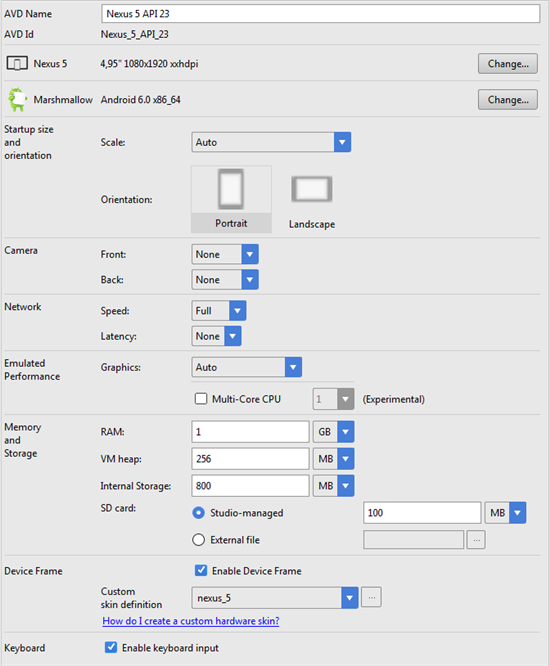Open the custom hardware skin help link
Image resolution: width=550 pixels, height=666 pixels.
(191, 621)
